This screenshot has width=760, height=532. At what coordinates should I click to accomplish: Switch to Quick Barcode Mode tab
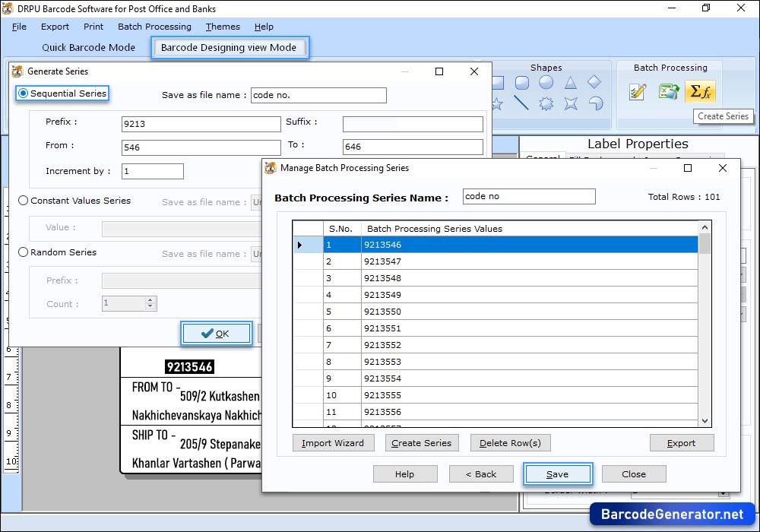pos(89,47)
